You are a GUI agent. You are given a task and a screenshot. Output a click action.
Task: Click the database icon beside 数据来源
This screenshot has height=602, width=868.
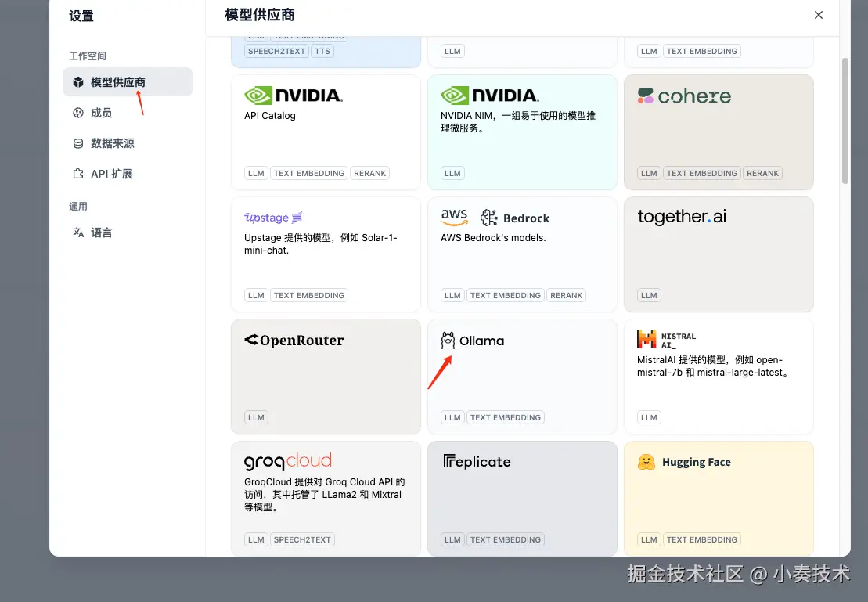[78, 143]
